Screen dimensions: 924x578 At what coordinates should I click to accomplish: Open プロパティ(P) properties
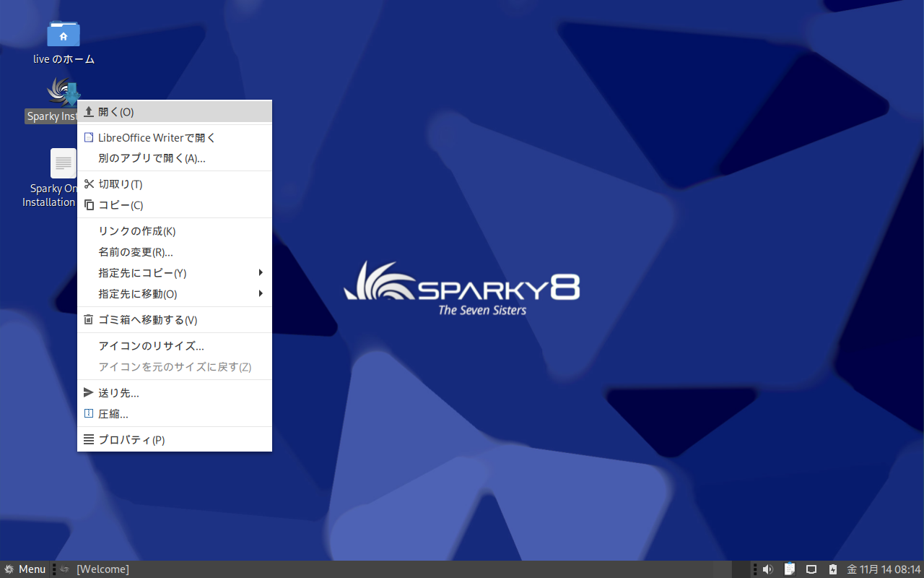coord(175,440)
